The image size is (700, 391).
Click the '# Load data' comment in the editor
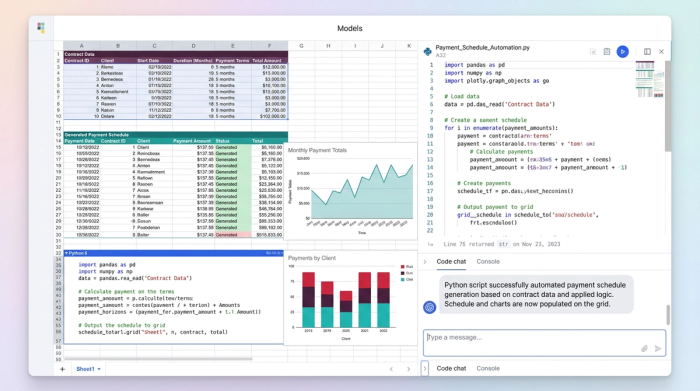462,96
